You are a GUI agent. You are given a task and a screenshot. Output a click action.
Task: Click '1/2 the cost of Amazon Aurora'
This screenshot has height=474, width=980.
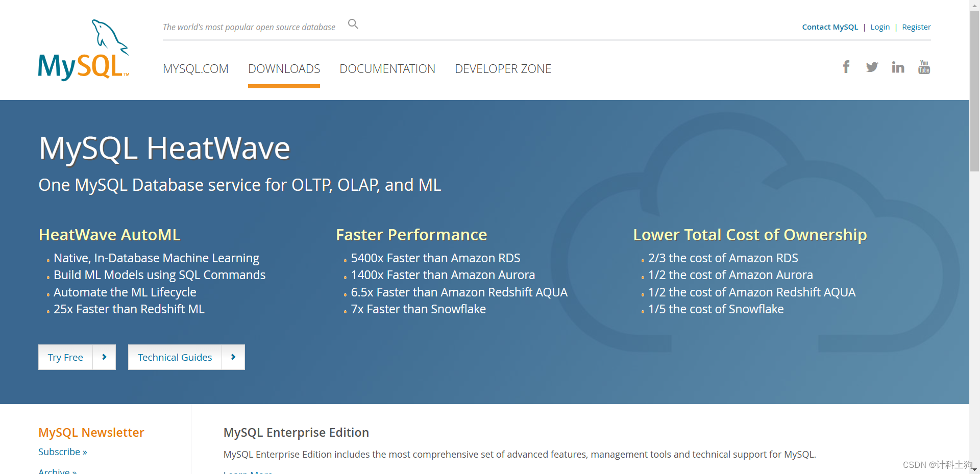730,275
